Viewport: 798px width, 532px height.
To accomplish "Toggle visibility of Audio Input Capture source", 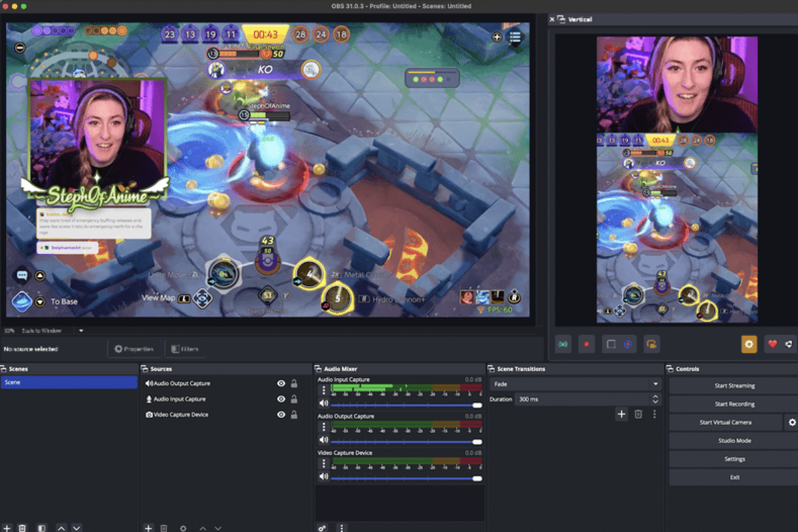I will tap(281, 399).
